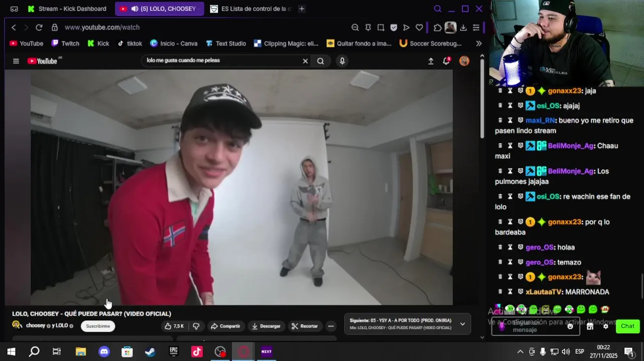
Task: Open the browser easy setup sliders icon
Action: (x=476, y=28)
